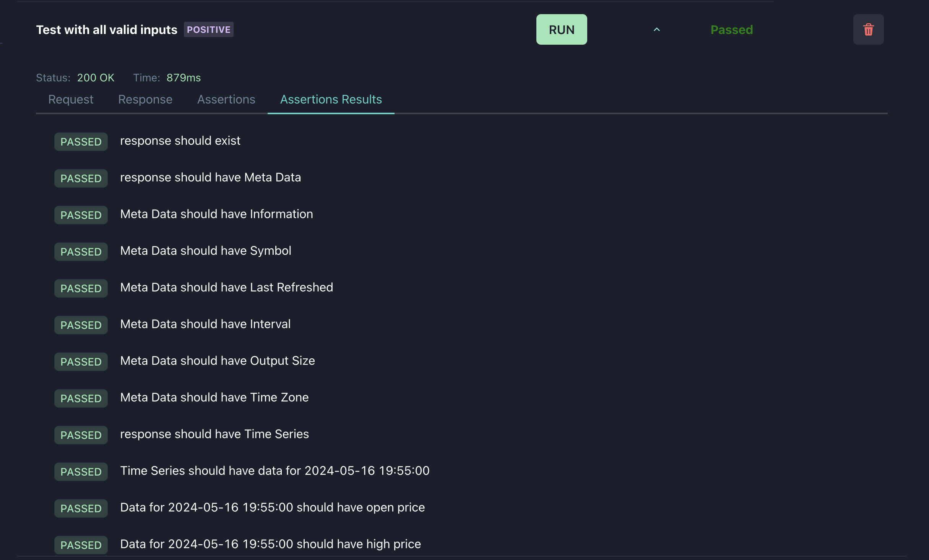Delete the test with the trash icon
The image size is (929, 560).
tap(868, 29)
